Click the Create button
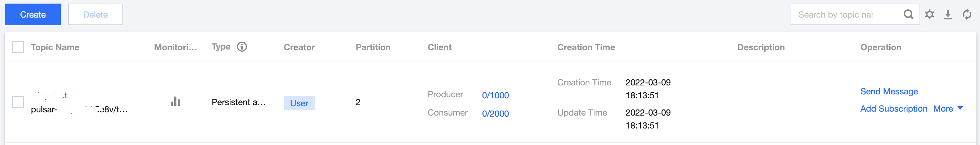980x145 pixels. pos(33,14)
